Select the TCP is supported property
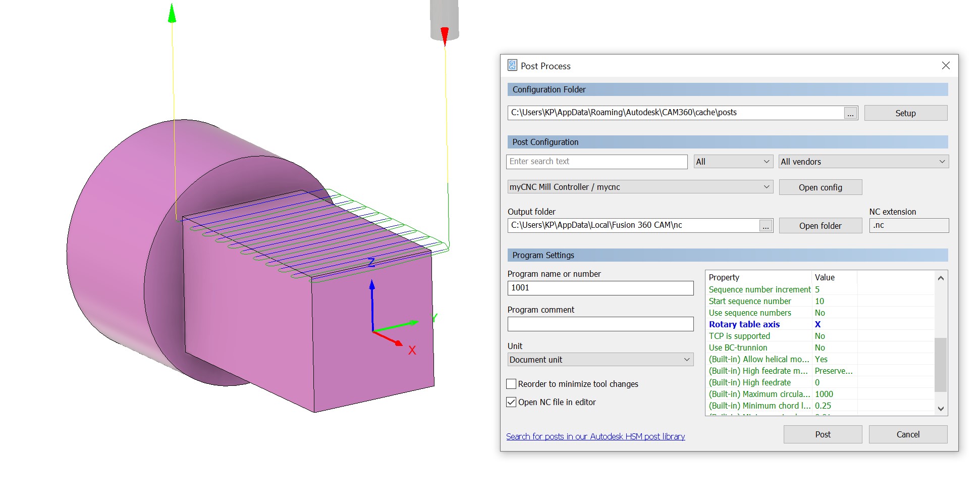 (739, 336)
